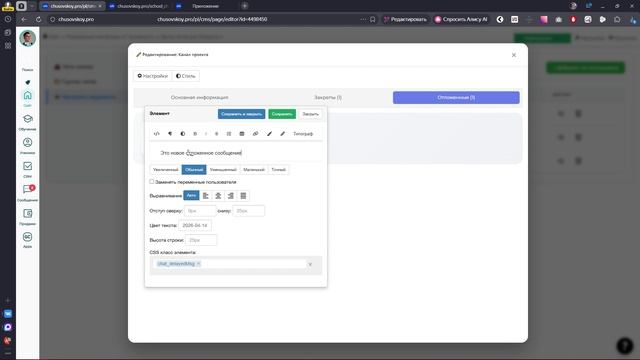Open mail icon in browser side panel
Image resolution: width=640 pixels, height=360 pixels.
tap(8, 314)
